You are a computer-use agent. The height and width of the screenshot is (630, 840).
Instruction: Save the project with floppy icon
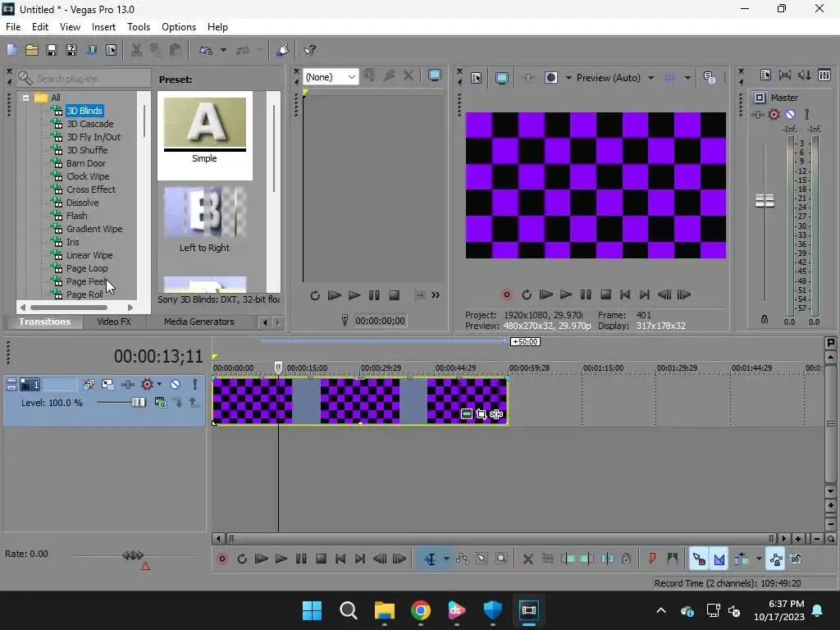click(52, 50)
